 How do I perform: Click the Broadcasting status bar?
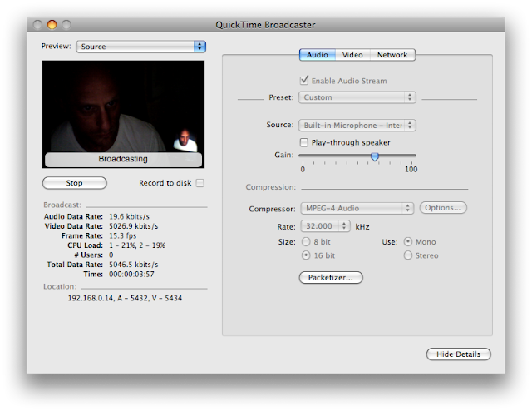point(124,159)
